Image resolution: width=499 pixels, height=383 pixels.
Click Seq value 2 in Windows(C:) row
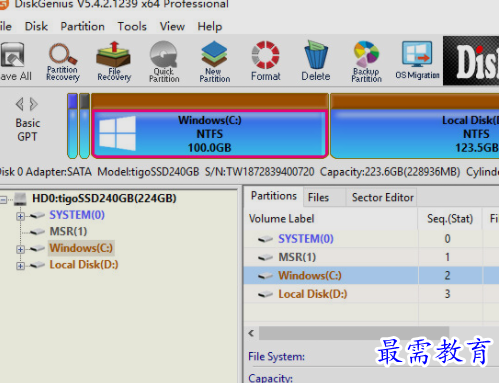[x=447, y=276]
